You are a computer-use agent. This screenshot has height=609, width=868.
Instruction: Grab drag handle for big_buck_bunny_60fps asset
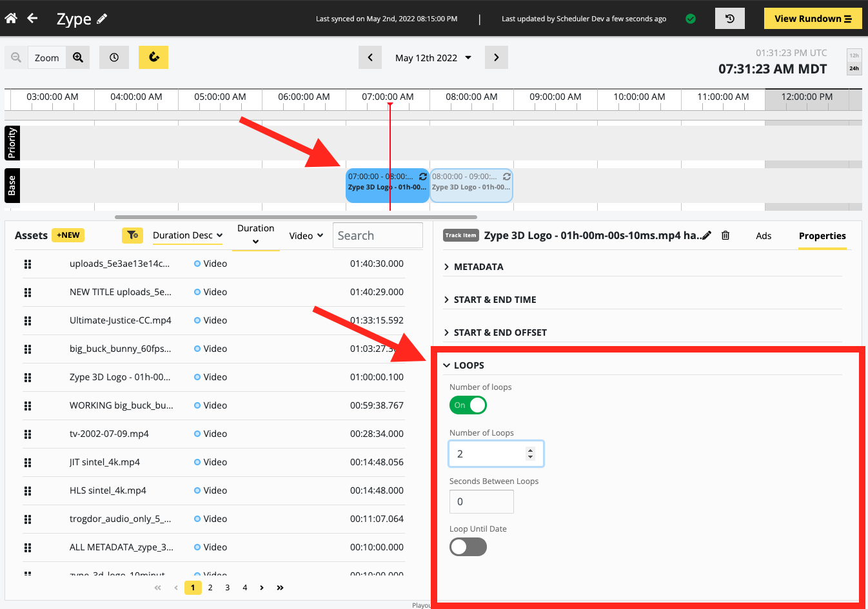tap(28, 349)
